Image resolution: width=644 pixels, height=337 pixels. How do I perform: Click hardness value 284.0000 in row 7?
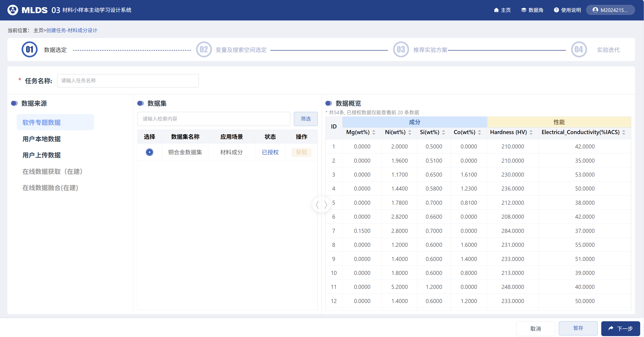click(x=513, y=231)
